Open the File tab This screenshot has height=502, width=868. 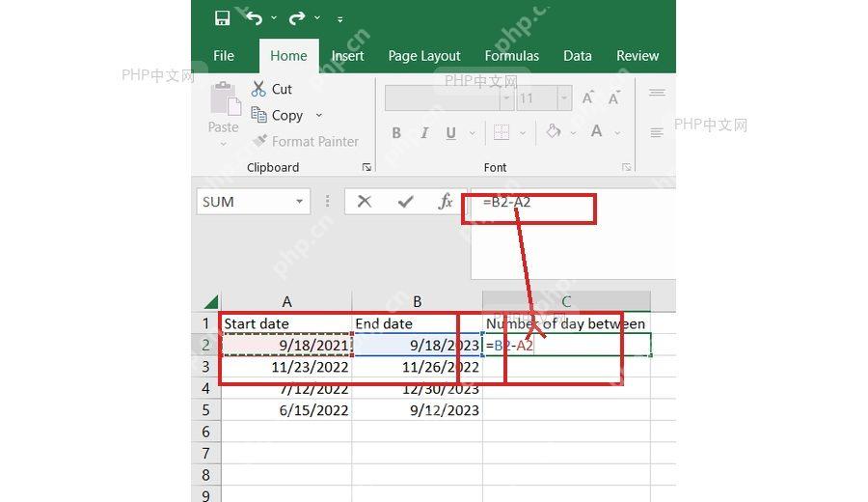pos(224,56)
